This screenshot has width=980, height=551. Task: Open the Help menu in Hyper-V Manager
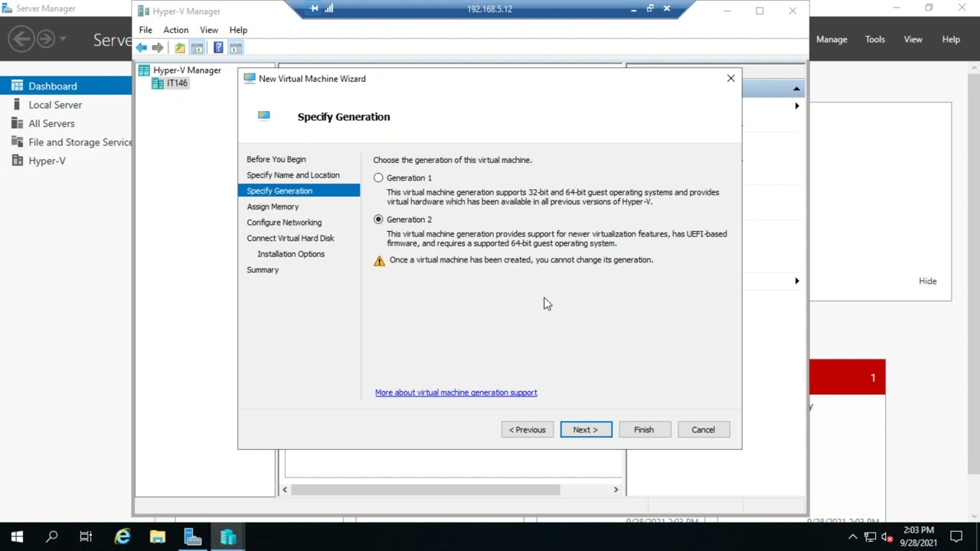[238, 30]
